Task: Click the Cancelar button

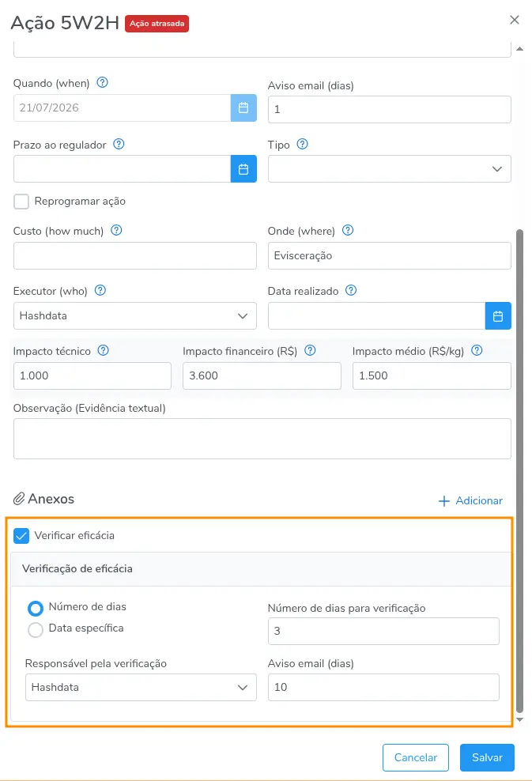Action: [416, 757]
